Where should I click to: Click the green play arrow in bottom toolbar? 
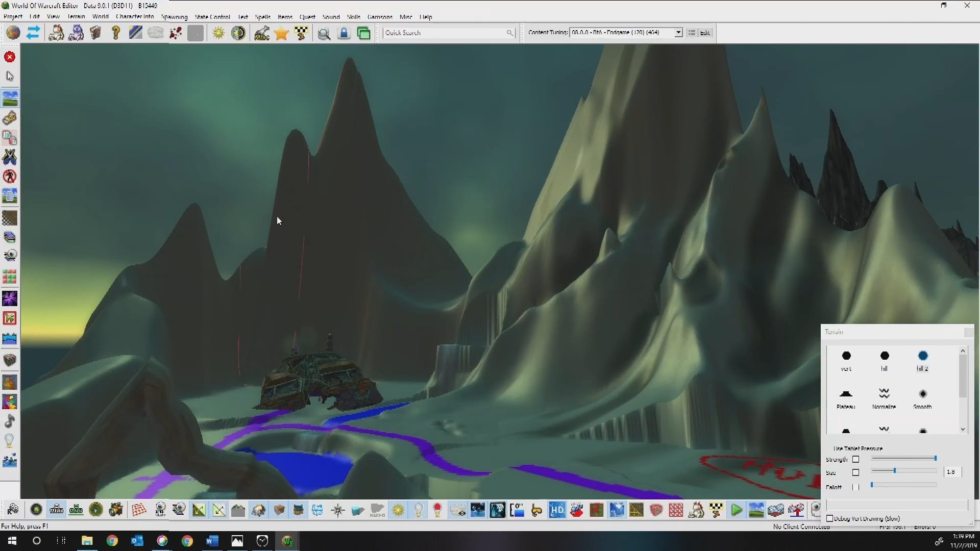tap(736, 510)
